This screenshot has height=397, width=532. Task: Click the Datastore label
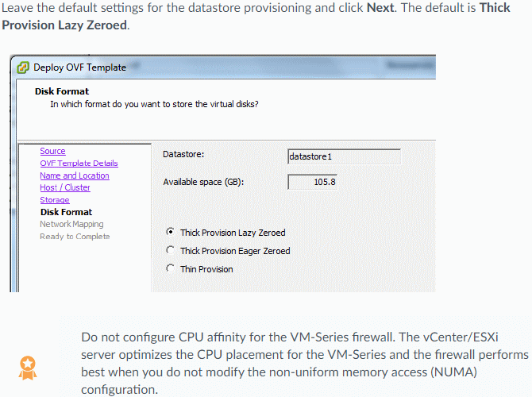pos(183,154)
